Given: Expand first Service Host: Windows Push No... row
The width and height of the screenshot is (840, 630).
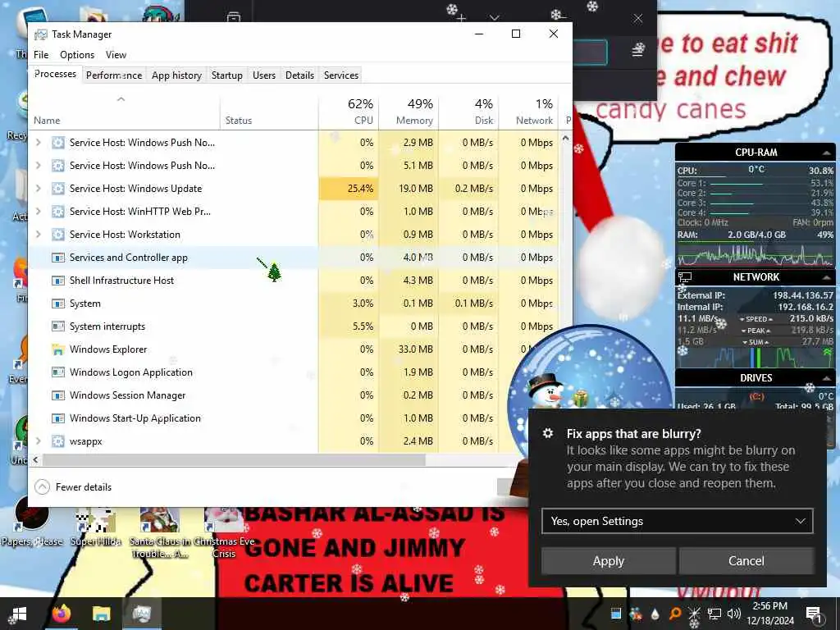Looking at the screenshot, I should tap(38, 143).
